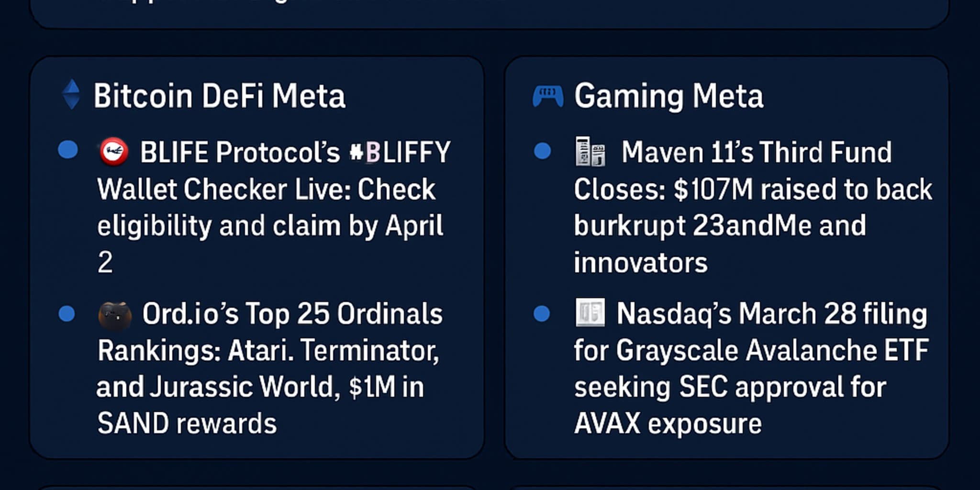Click the bullet beside Maven 11 item
Viewport: 980px width, 490px height.
click(542, 151)
